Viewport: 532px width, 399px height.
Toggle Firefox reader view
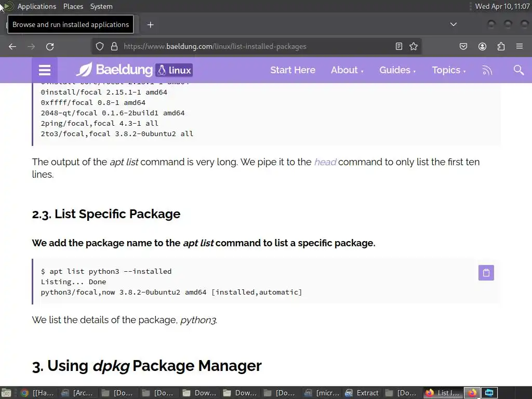coord(399,46)
